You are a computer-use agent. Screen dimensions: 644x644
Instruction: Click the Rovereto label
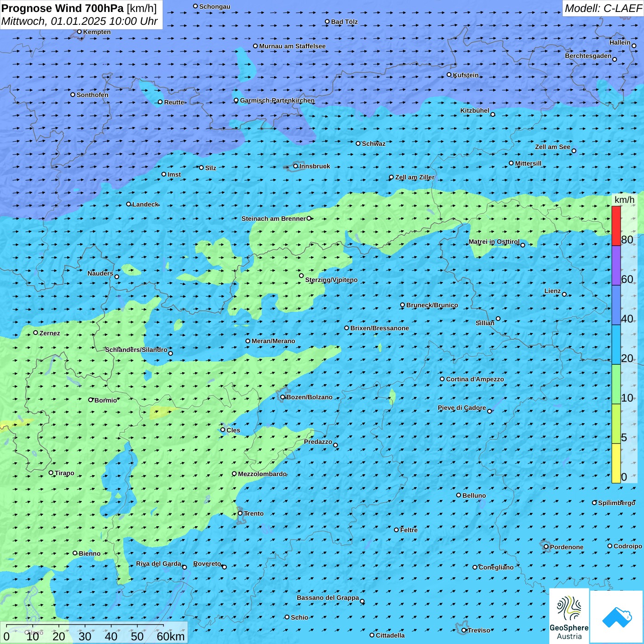[207, 563]
